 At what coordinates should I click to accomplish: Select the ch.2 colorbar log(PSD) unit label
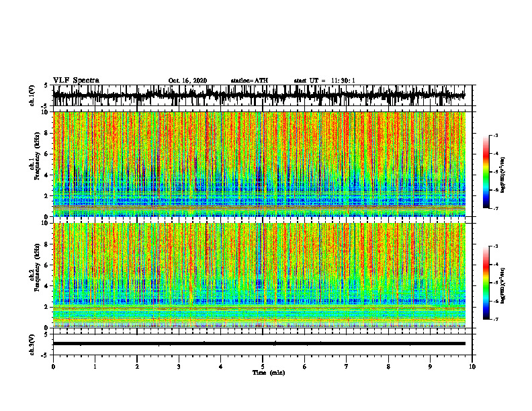click(x=503, y=285)
